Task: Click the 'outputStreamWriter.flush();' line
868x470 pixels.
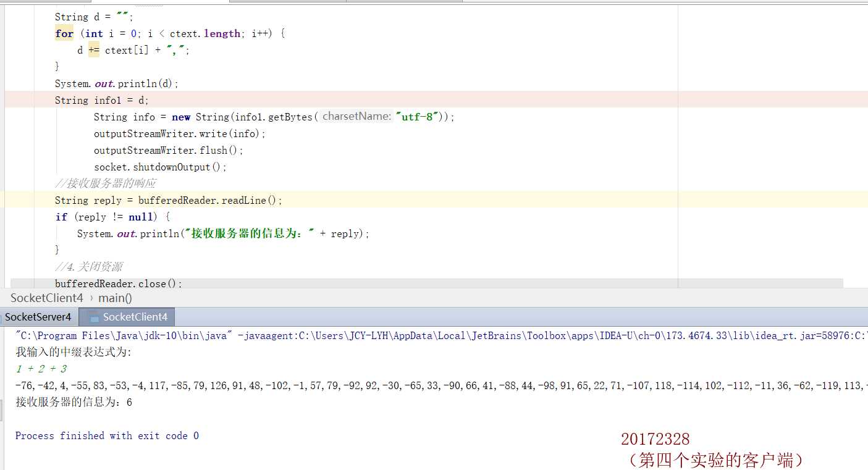Action: tap(169, 150)
